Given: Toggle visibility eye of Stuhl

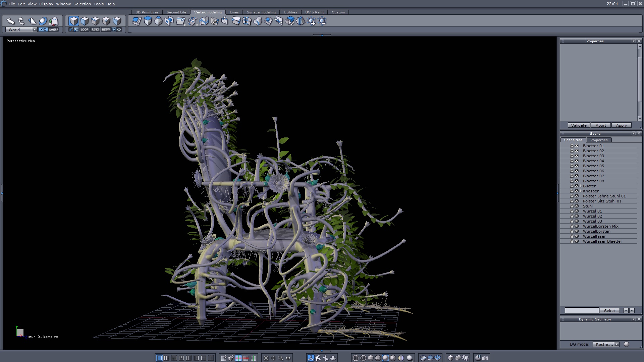Looking at the screenshot, I should 577,206.
